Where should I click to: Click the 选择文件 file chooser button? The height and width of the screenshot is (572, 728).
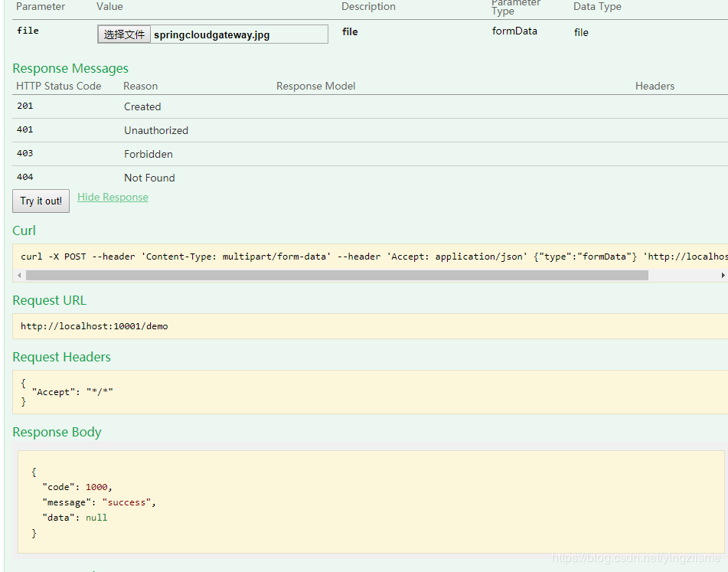pos(124,34)
